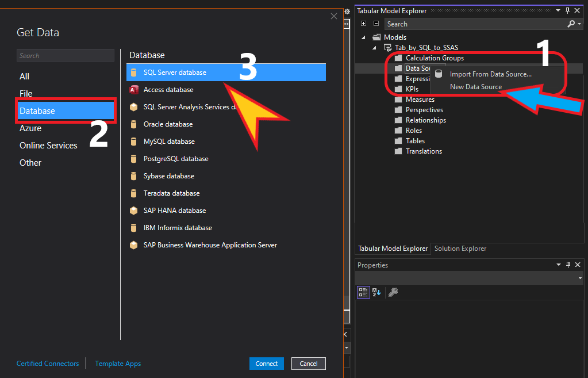Choose New Data Source from context menu
Image resolution: width=588 pixels, height=378 pixels.
476,87
